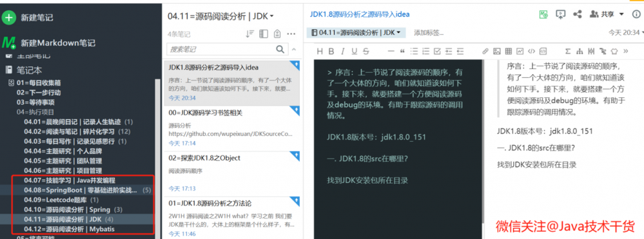This screenshot has height=239, width=644.
Task: Select notebook 02=下一步行动
Action: point(39,92)
